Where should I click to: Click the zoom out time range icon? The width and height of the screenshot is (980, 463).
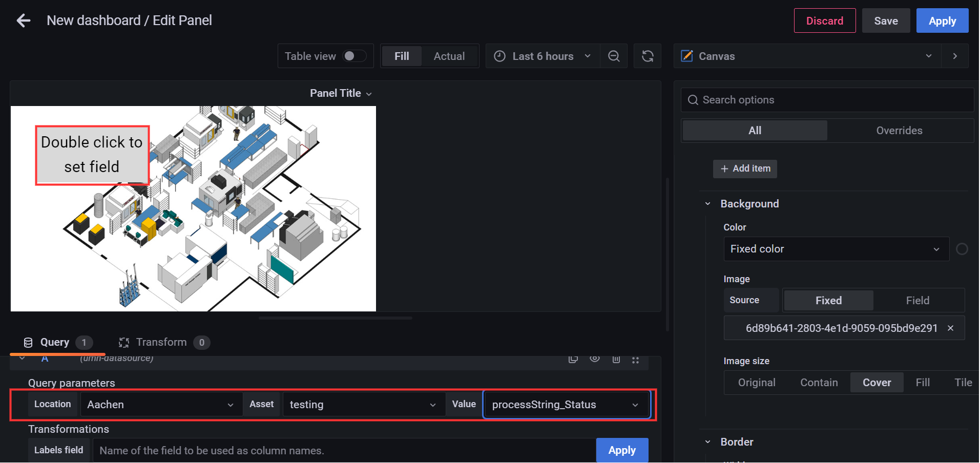[614, 56]
